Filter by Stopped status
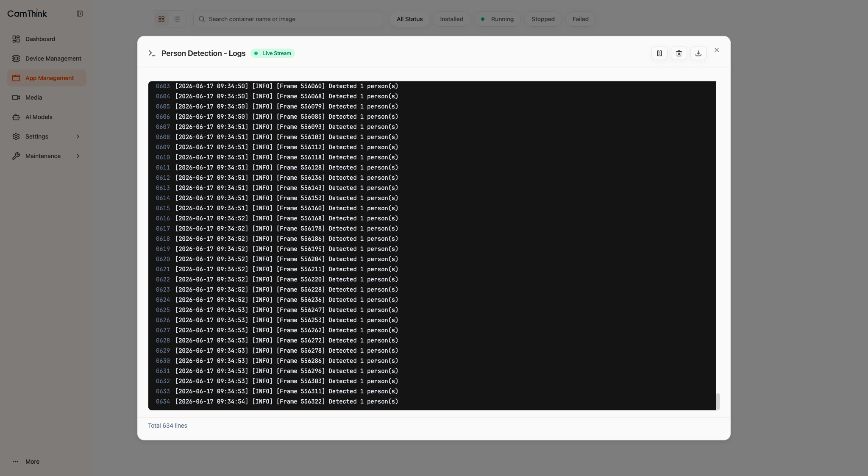 pyautogui.click(x=543, y=19)
